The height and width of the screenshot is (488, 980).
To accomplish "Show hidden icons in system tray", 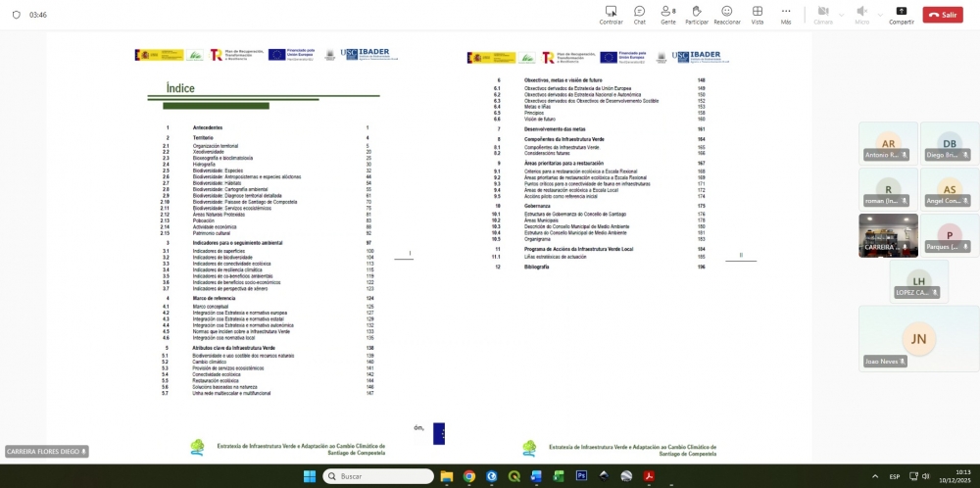I will (875, 476).
